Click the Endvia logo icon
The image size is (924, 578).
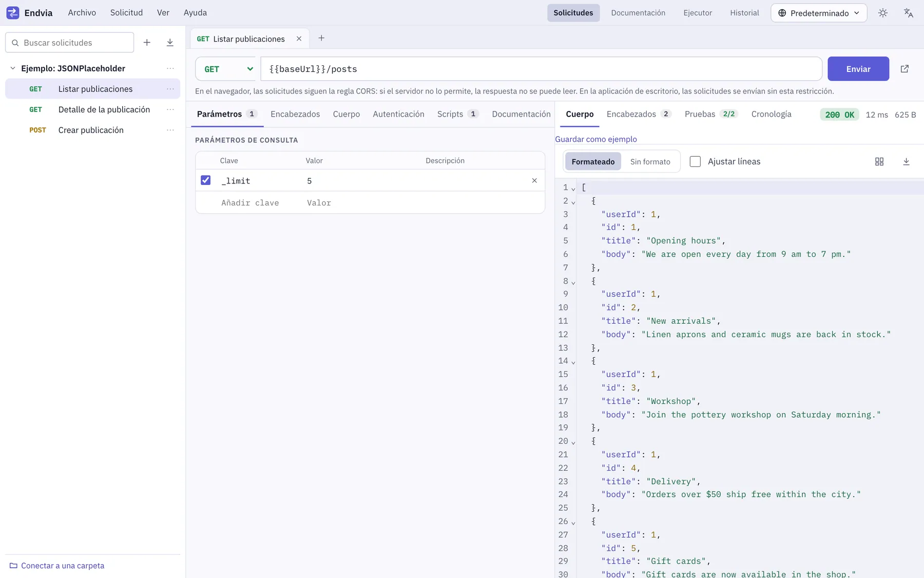point(13,13)
